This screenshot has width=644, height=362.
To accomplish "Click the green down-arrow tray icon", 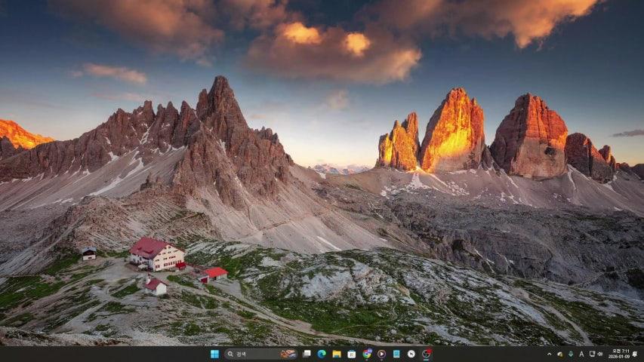I will tap(571, 354).
